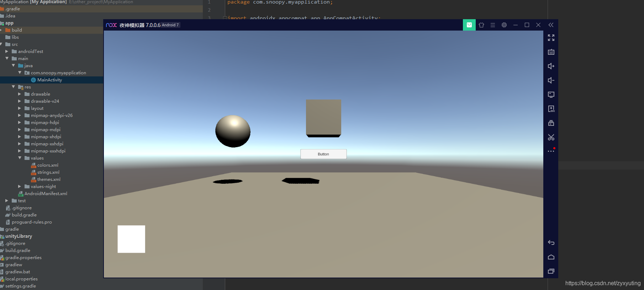Tap the Android recent apps icon
This screenshot has width=644, height=290.
point(551,271)
